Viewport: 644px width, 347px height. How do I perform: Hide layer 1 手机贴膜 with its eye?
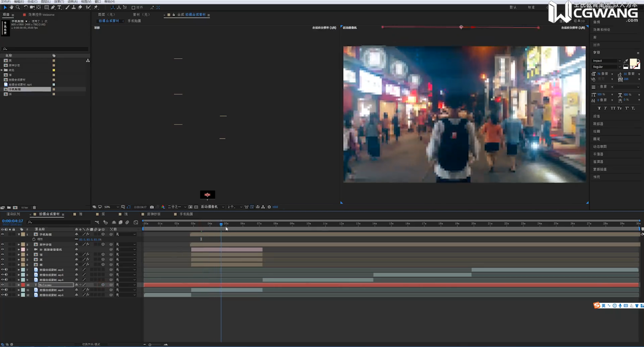pyautogui.click(x=2, y=234)
